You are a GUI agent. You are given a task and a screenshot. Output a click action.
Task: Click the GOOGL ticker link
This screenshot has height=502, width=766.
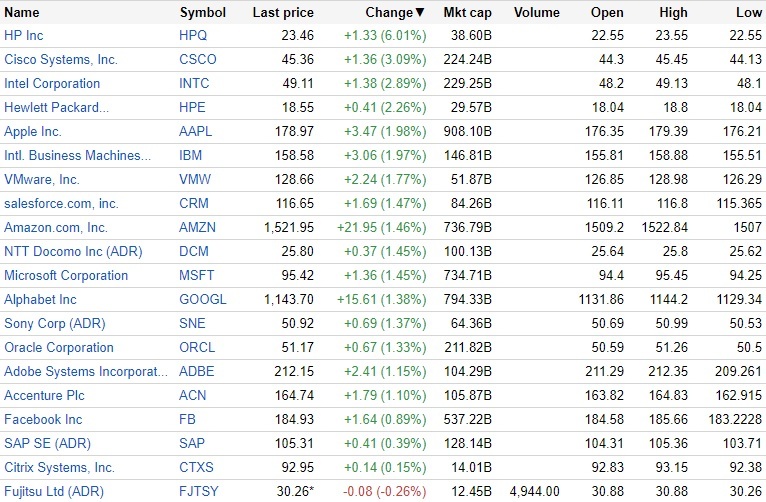pyautogui.click(x=203, y=300)
